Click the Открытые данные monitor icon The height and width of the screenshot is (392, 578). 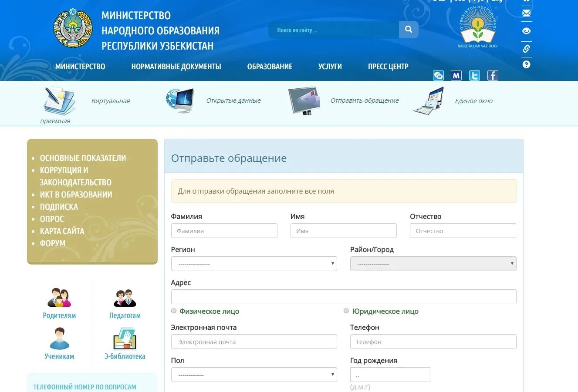180,101
